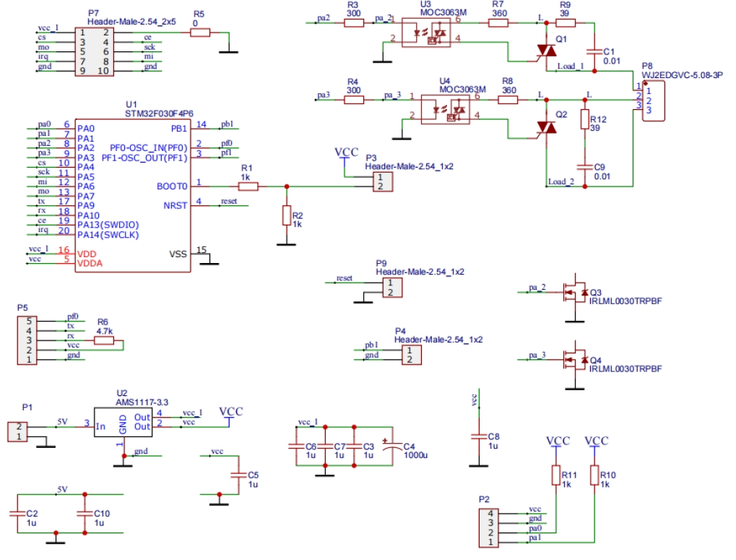Click the Q2 triac symbol
This screenshot has width=736, height=560.
(x=547, y=127)
